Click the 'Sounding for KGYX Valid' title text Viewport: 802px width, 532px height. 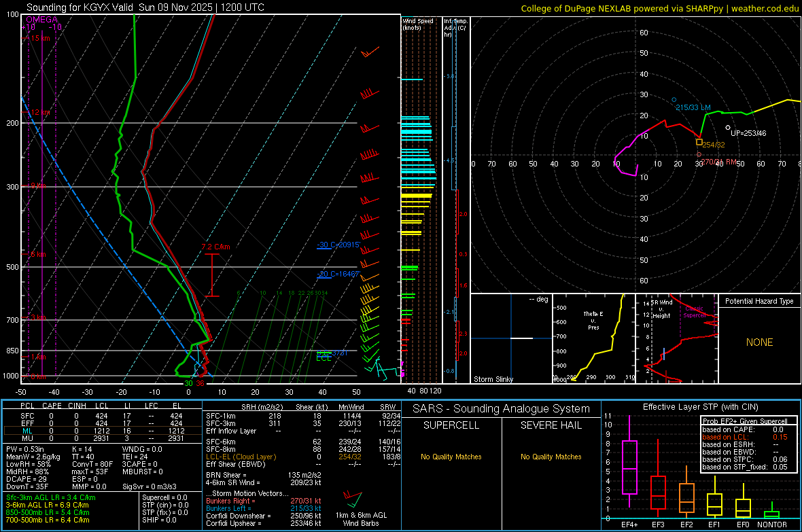81,7
